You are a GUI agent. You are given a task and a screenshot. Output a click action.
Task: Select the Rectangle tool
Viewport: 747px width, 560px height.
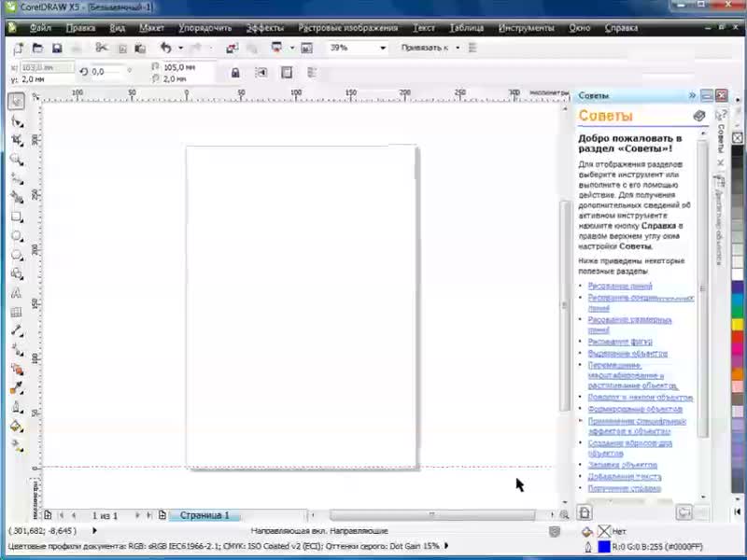coord(17,217)
